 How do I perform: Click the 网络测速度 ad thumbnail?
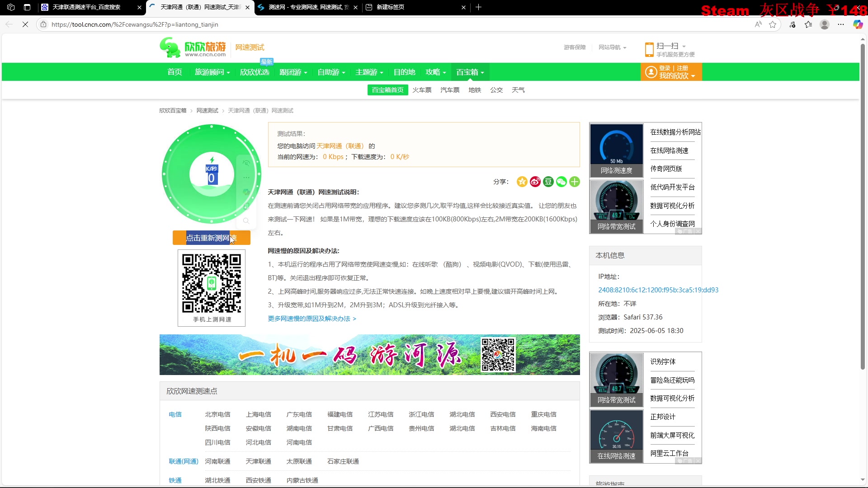pos(617,150)
